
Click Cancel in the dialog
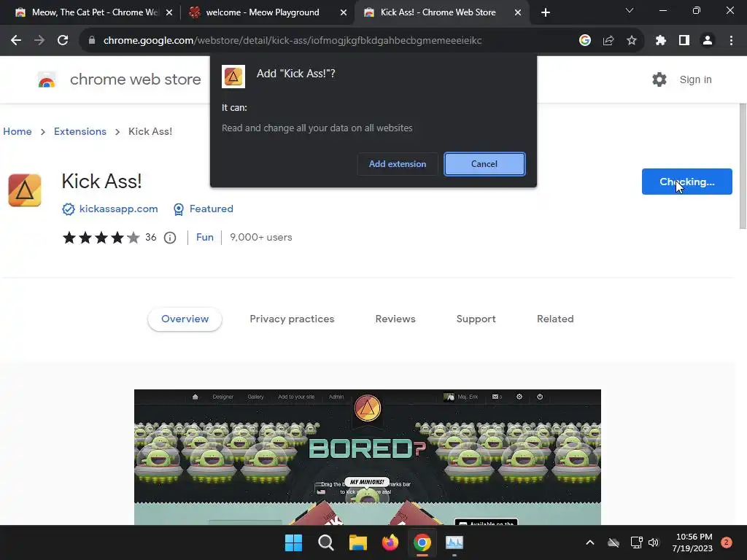click(484, 164)
